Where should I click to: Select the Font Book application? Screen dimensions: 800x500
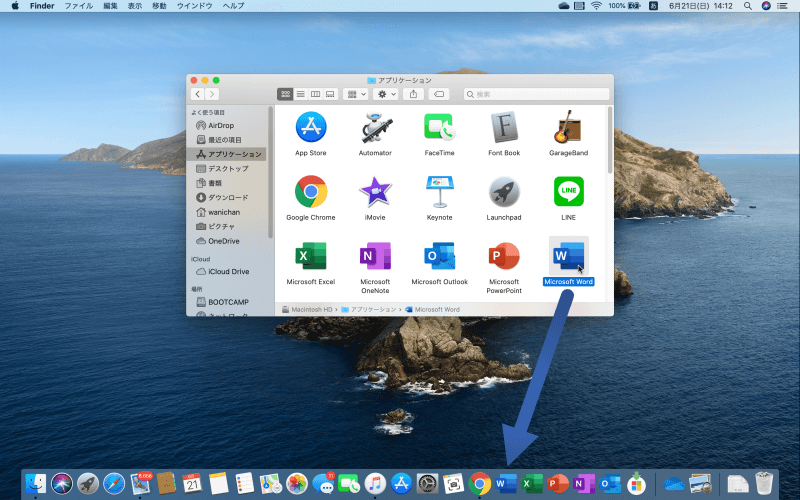click(504, 127)
